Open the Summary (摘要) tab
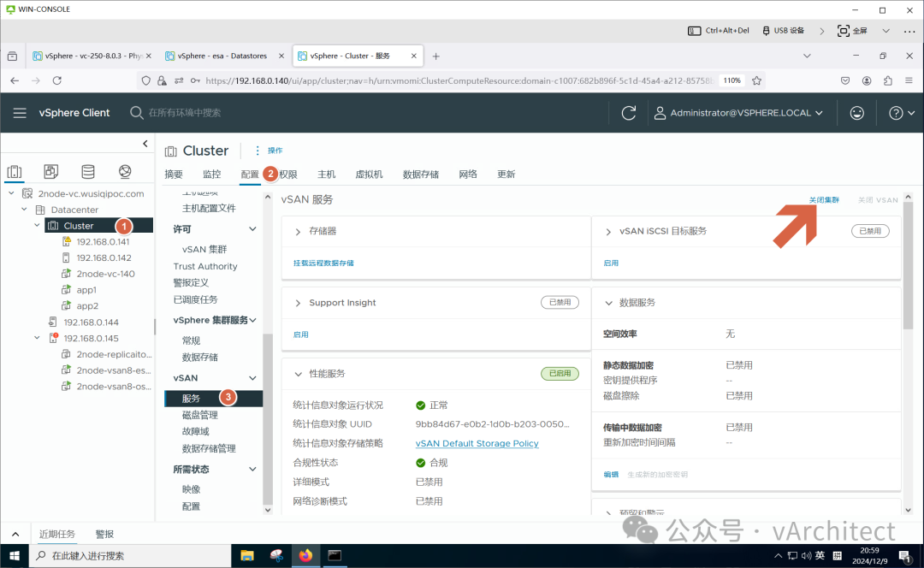The width and height of the screenshot is (924, 568). pos(174,175)
